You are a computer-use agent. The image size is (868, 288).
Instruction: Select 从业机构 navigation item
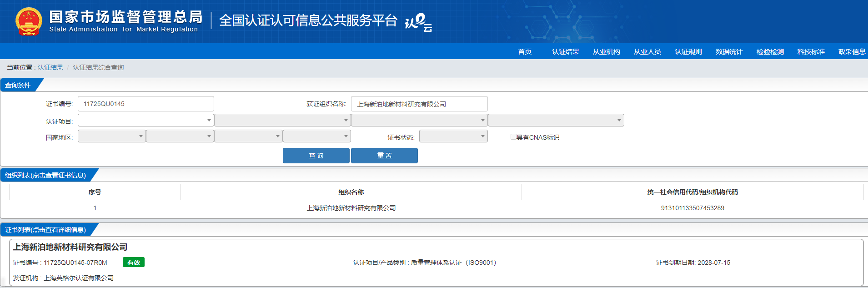click(x=606, y=51)
